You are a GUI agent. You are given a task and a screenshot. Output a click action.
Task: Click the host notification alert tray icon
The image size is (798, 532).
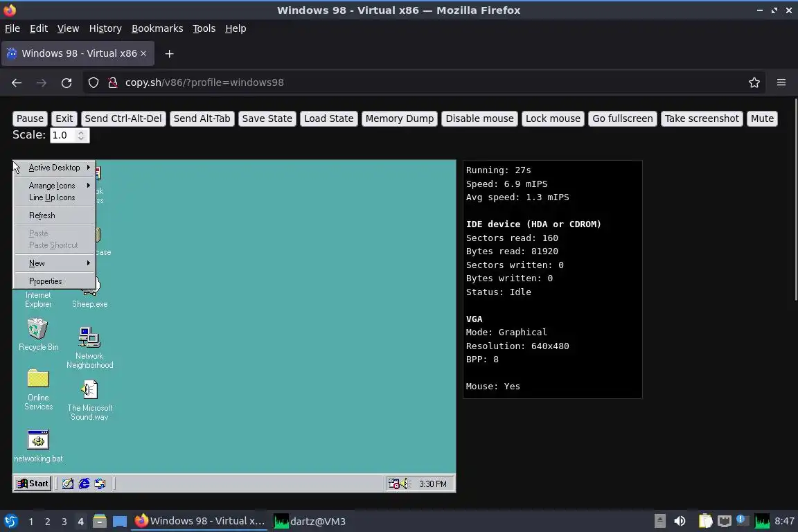(x=742, y=520)
